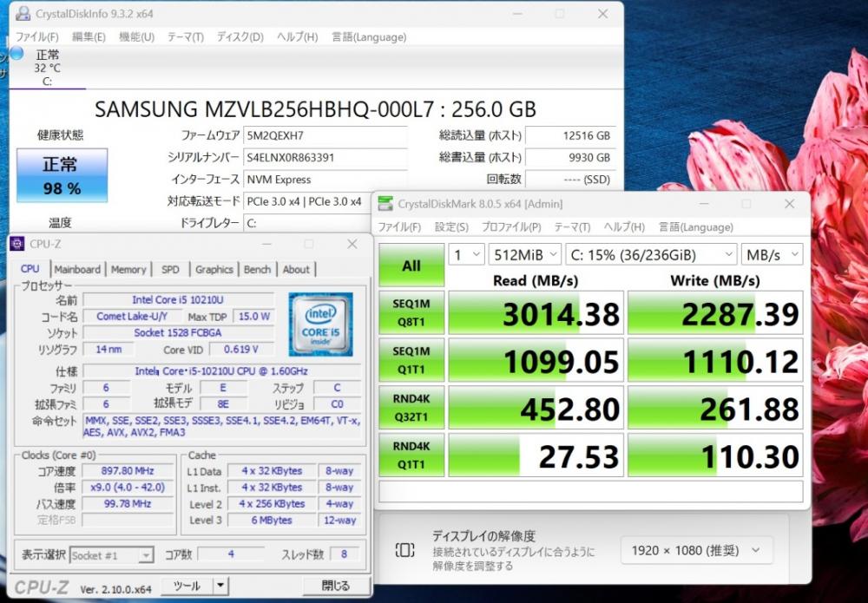Click the Intel Core i5 logo in CPU-Z

click(320, 324)
